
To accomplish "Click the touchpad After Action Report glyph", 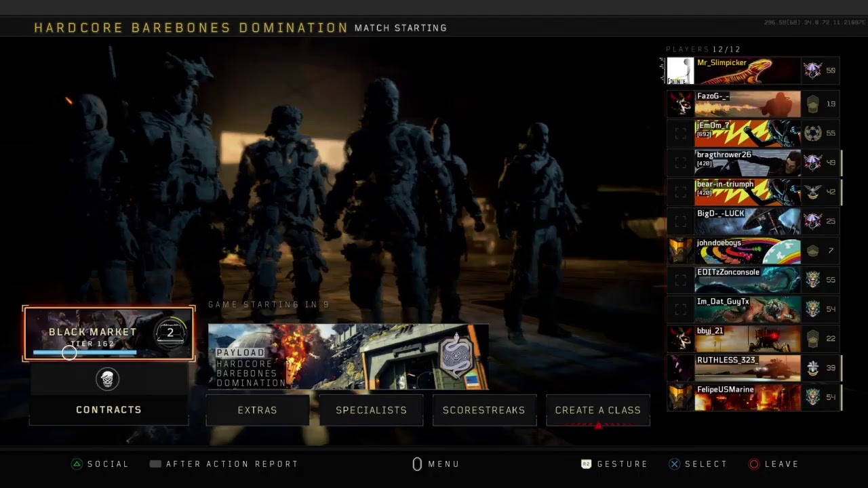I will (x=155, y=464).
